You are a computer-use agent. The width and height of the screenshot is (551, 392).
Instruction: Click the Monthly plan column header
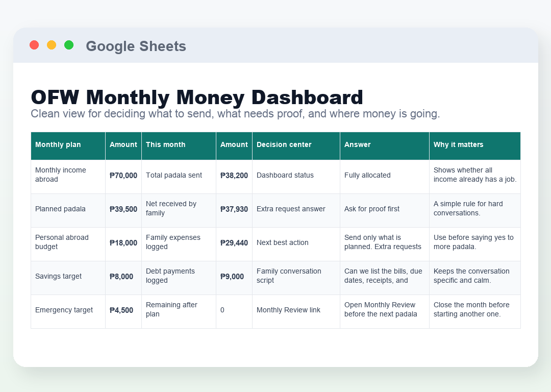68,146
